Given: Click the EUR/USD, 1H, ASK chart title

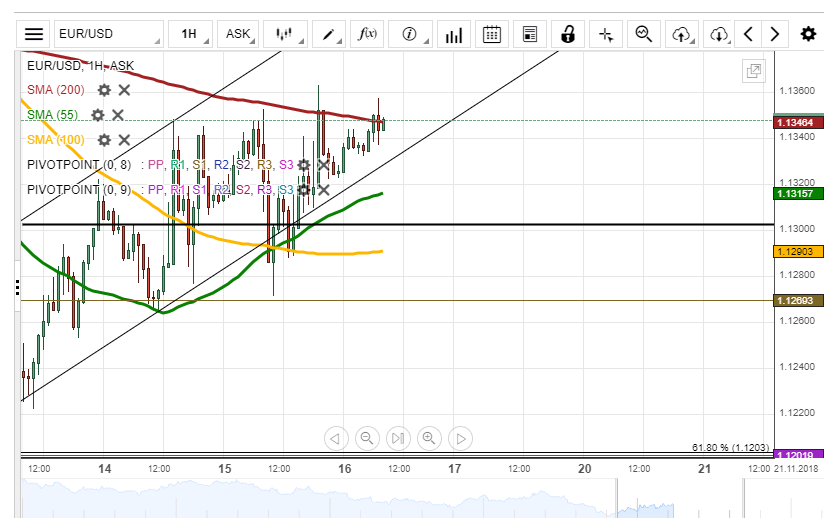Looking at the screenshot, I should pos(80,65).
